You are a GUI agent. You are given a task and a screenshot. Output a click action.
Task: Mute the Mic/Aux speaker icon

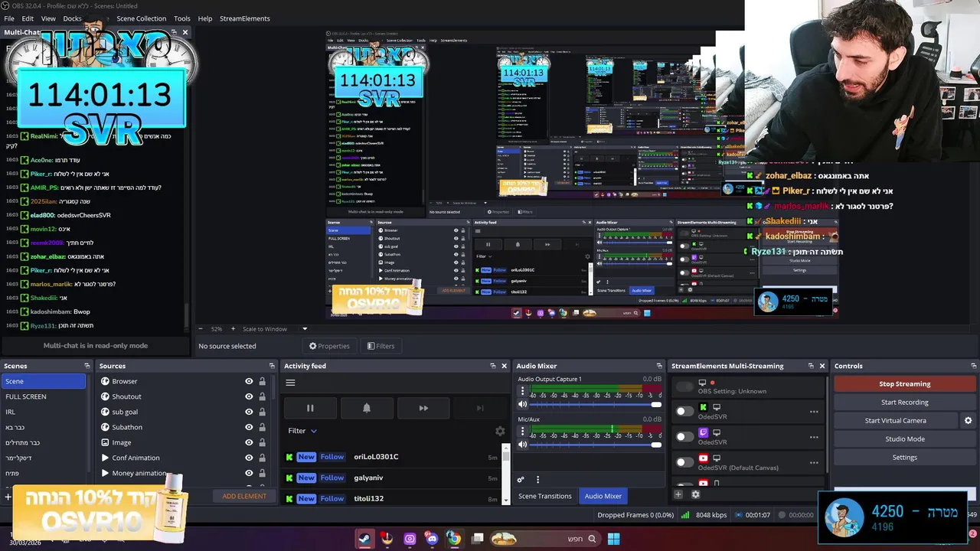click(523, 445)
